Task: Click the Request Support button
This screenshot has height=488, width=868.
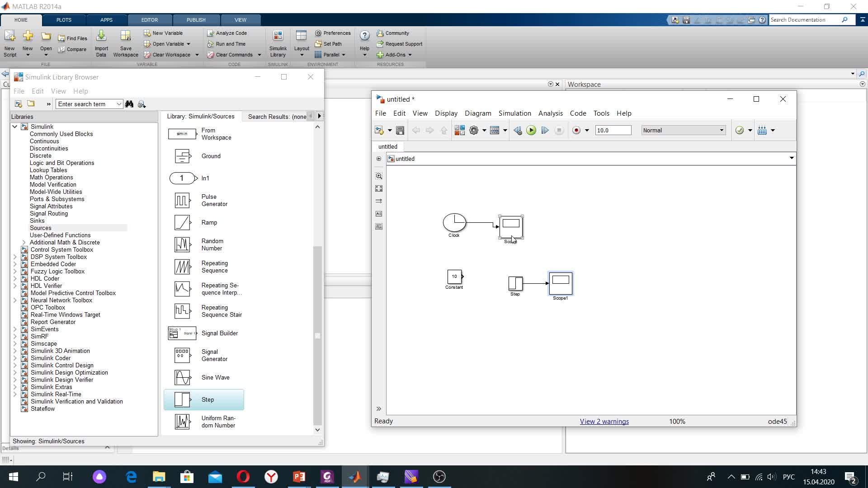Action: (399, 44)
